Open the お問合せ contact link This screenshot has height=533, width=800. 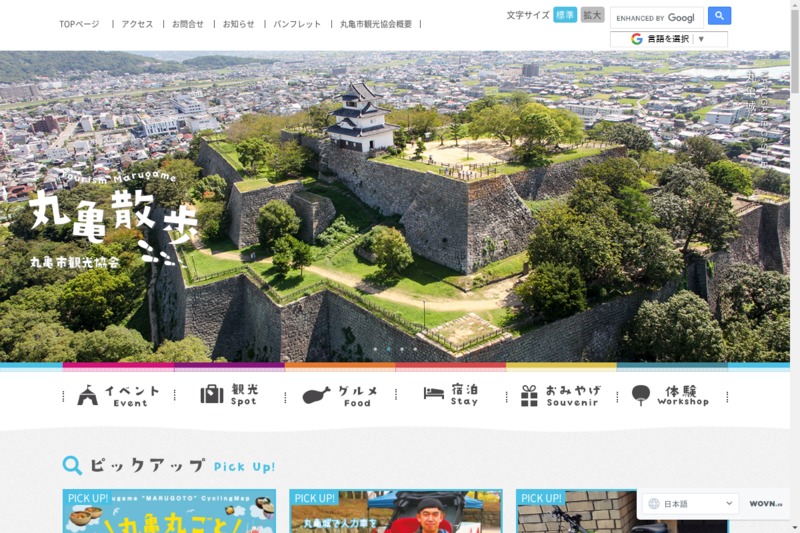pyautogui.click(x=187, y=24)
